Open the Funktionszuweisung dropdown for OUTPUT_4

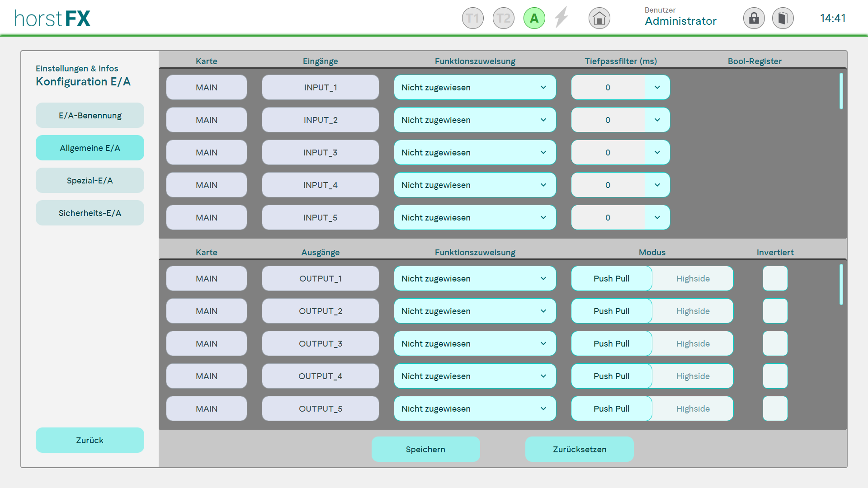475,376
